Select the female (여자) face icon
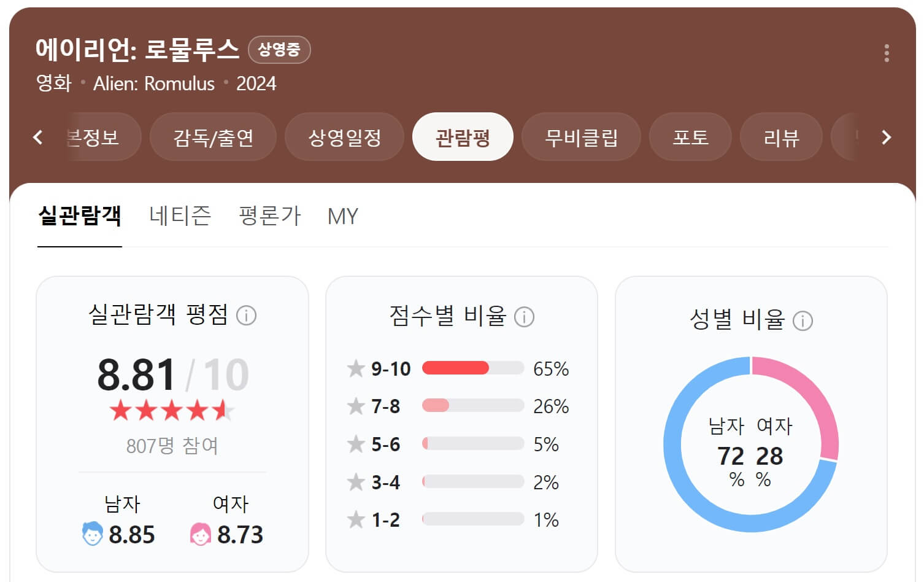This screenshot has width=924, height=582. [x=199, y=533]
